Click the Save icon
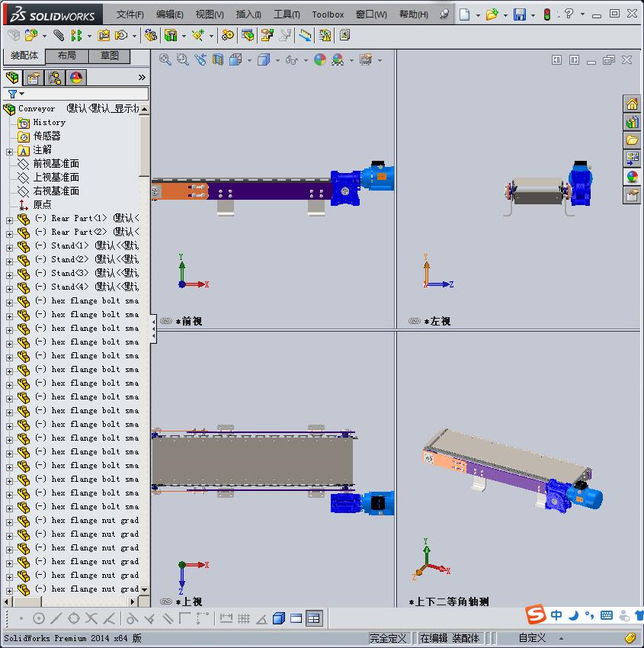This screenshot has height=648, width=644. pos(519,15)
